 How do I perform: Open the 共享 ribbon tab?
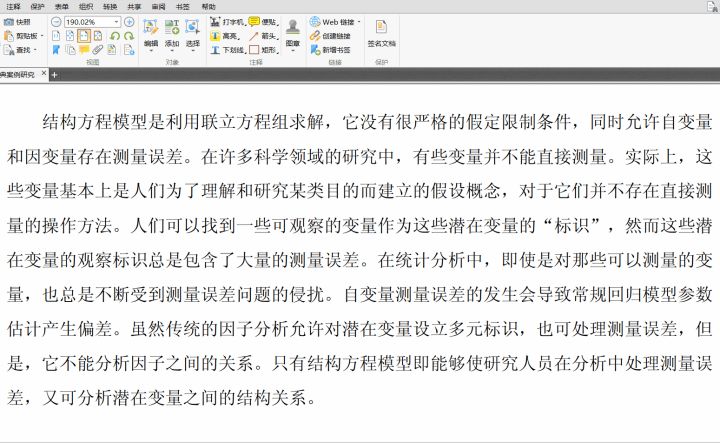pyautogui.click(x=134, y=6)
